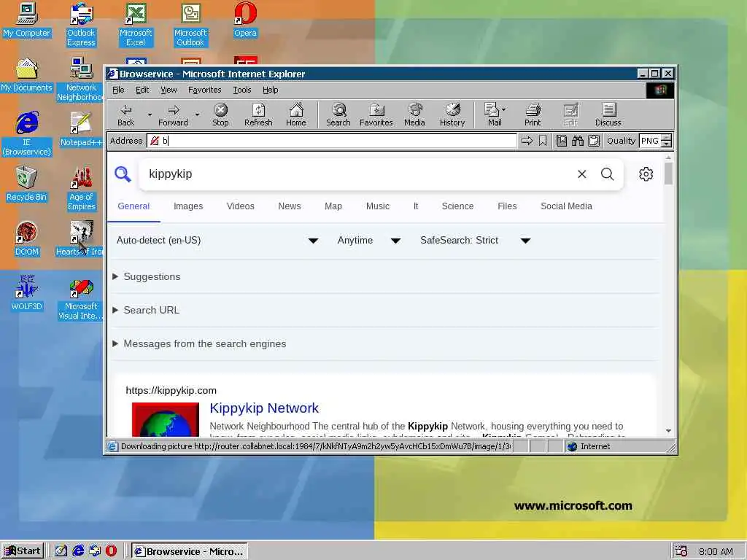Open the Kippykip Network result link
The width and height of the screenshot is (747, 560).
click(264, 408)
